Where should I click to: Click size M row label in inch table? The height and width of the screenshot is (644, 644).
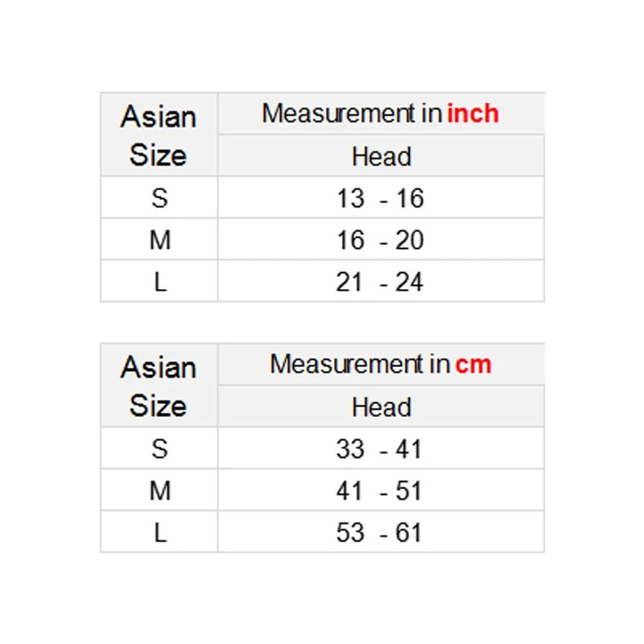[x=159, y=240]
